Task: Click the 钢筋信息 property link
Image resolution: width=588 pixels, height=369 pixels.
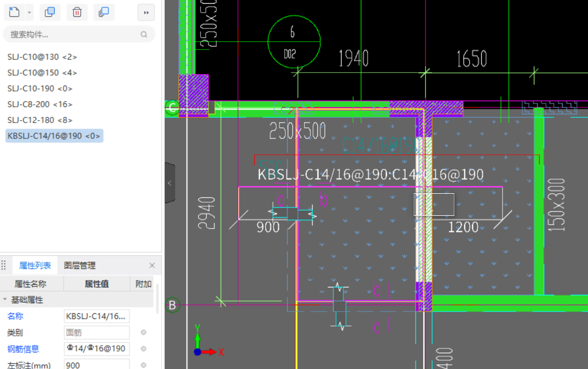Action: 23,348
